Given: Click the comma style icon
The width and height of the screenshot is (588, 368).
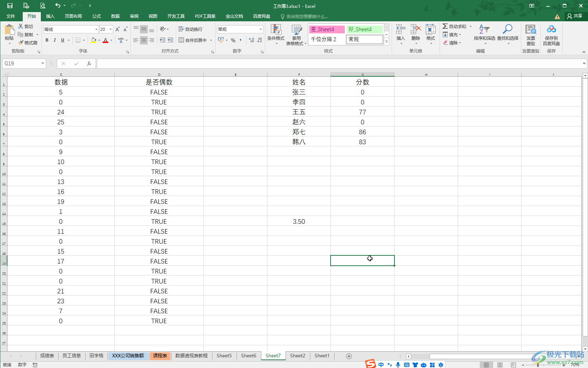Looking at the screenshot, I should 241,40.
